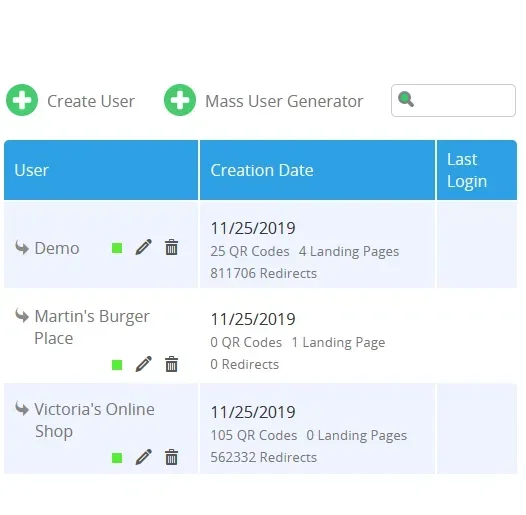Sort table by Last Login column header
Image resolution: width=526 pixels, height=515 pixels.
[x=467, y=170]
